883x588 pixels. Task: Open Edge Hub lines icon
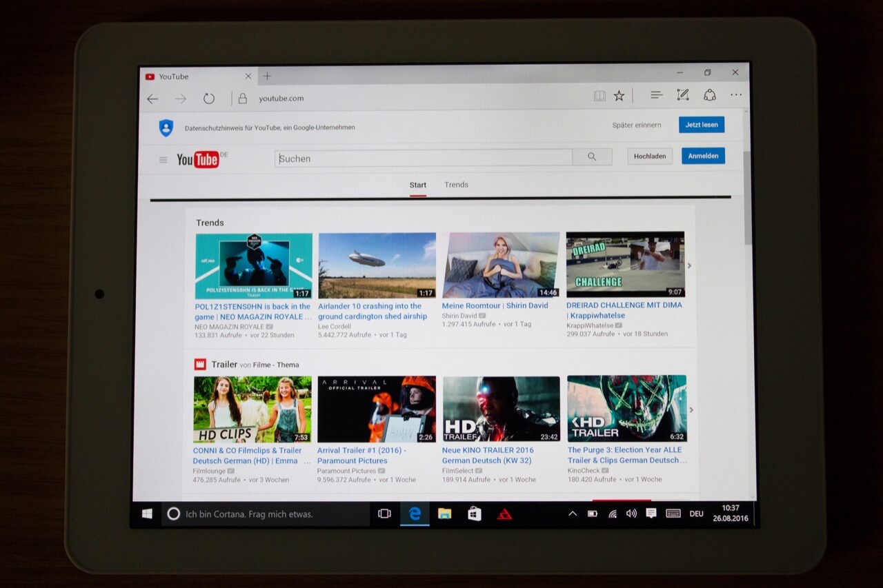click(x=656, y=95)
